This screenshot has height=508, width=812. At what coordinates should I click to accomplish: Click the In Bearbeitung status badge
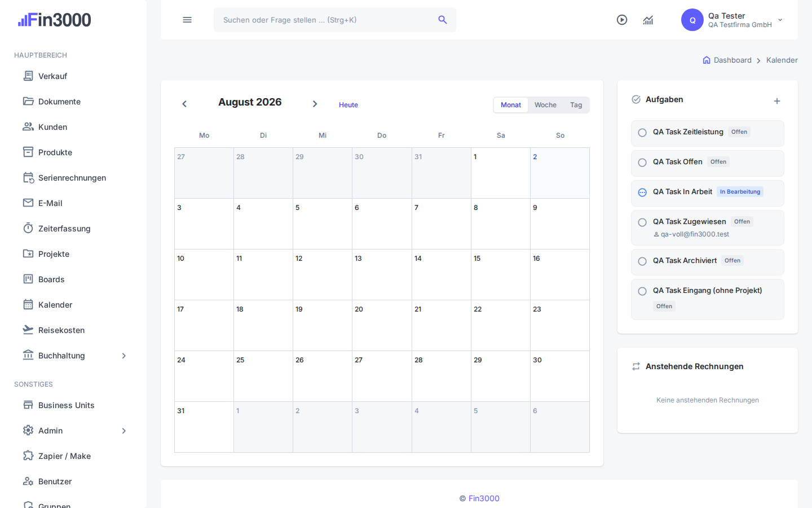[740, 192]
